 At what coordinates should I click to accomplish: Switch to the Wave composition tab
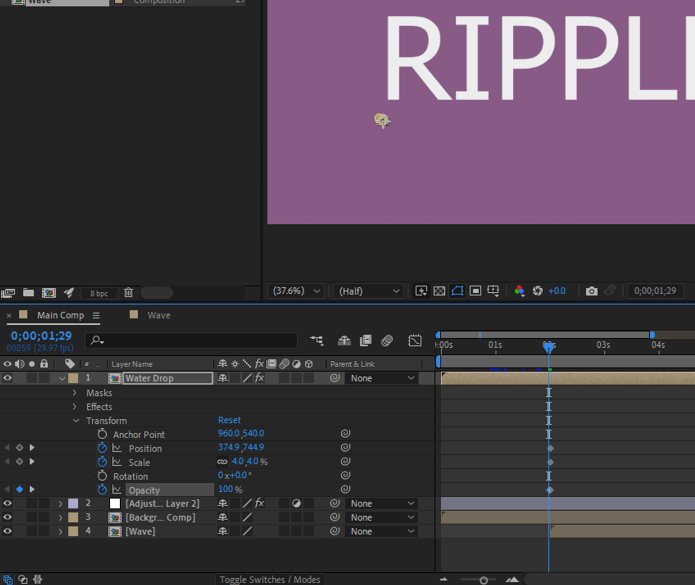pos(158,315)
